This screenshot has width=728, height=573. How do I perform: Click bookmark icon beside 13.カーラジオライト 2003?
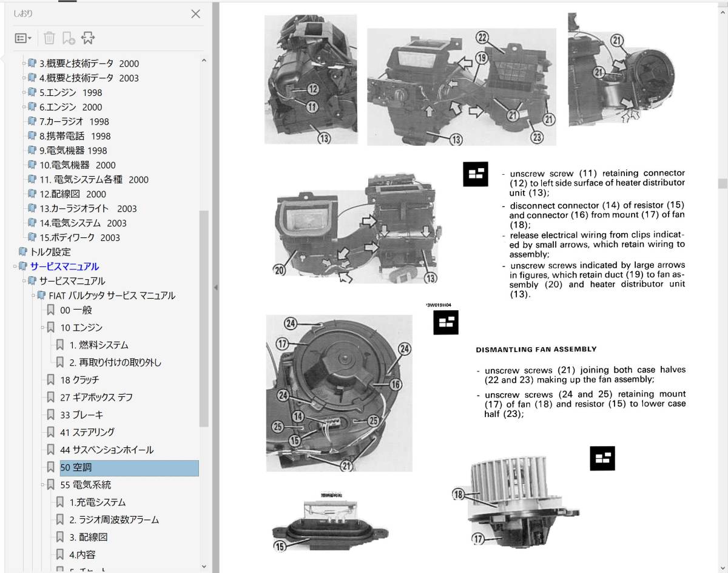32,208
